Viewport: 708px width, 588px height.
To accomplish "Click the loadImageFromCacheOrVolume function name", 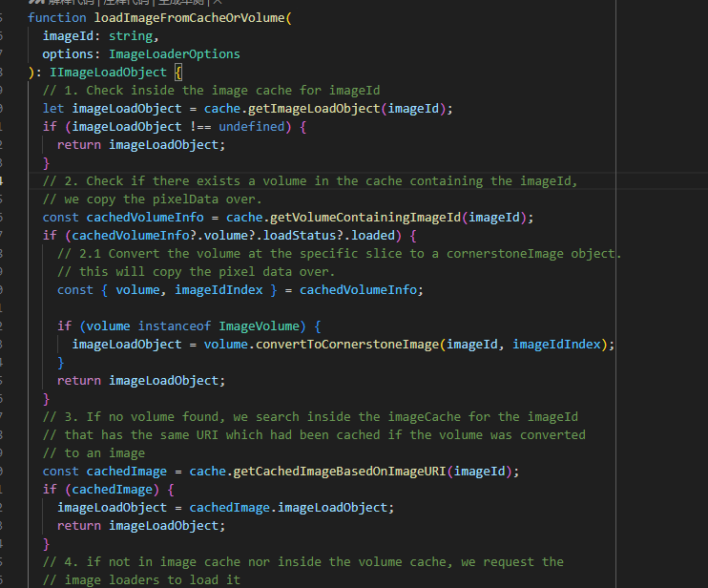I will pos(190,17).
